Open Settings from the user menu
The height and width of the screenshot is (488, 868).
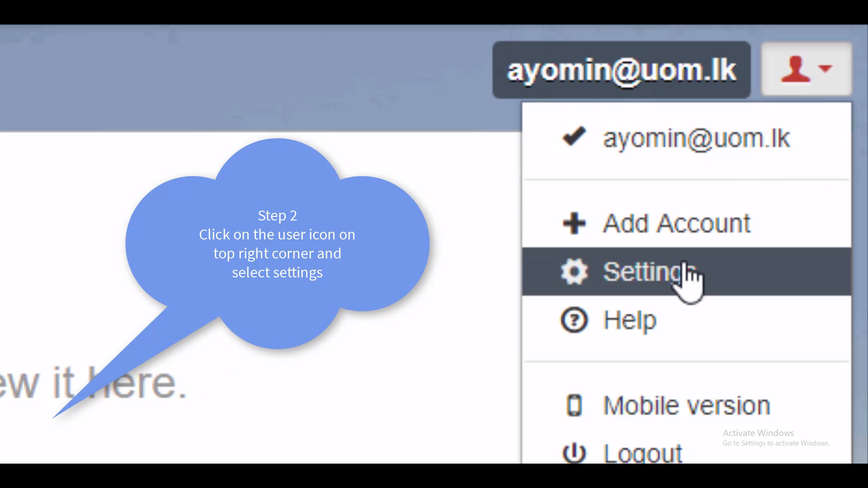coord(642,272)
